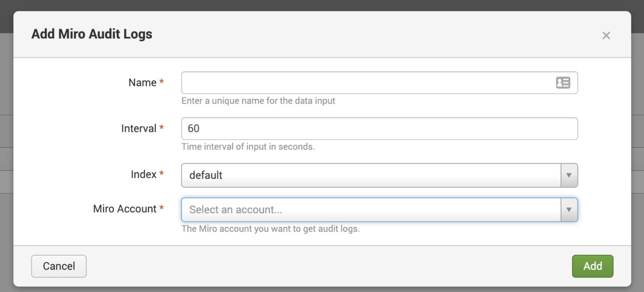Focus the Name input field
This screenshot has width=644, height=292.
(x=366, y=83)
